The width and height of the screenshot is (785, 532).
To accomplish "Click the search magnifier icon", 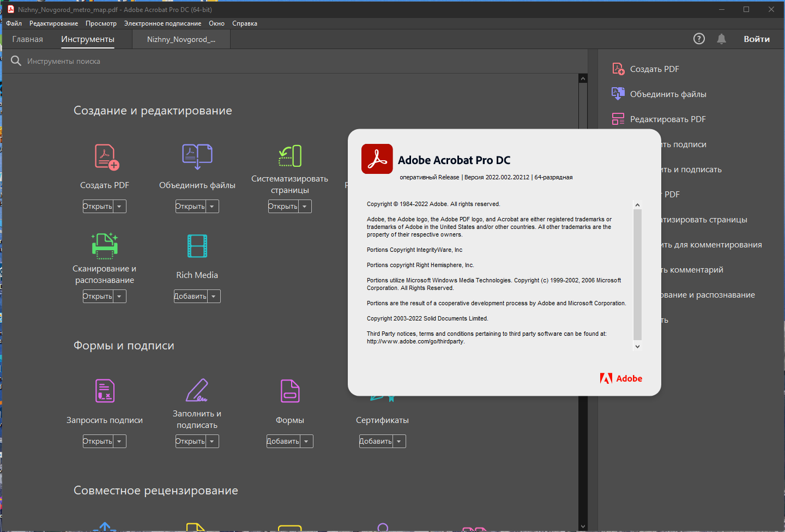I will [16, 61].
